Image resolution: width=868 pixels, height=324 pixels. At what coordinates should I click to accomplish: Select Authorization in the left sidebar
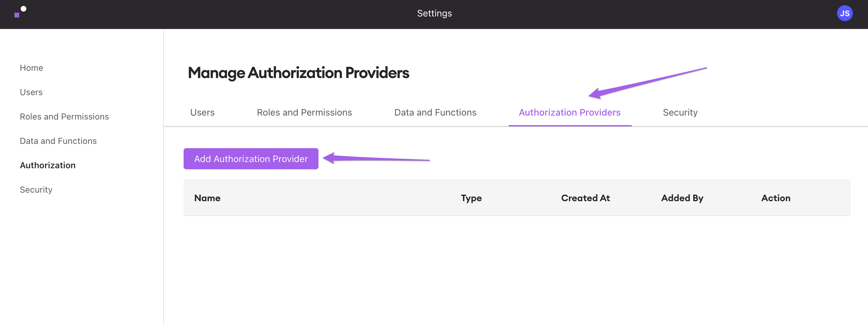pos(47,165)
